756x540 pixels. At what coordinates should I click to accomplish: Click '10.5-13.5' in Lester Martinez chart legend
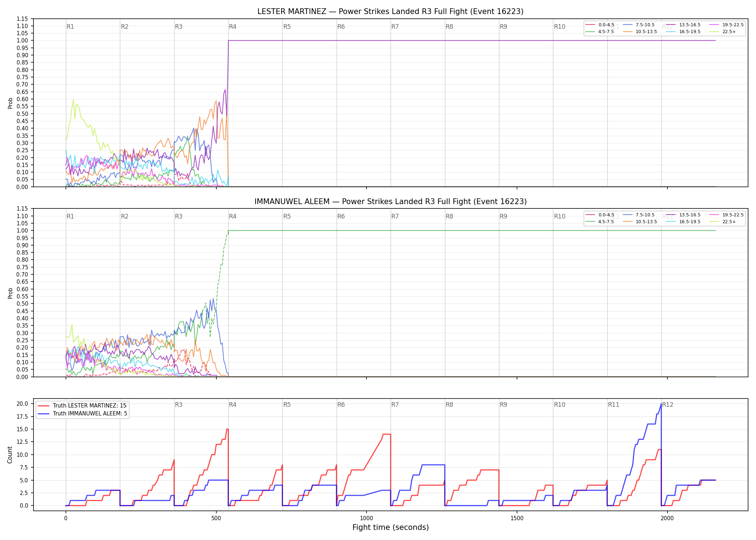(x=646, y=32)
